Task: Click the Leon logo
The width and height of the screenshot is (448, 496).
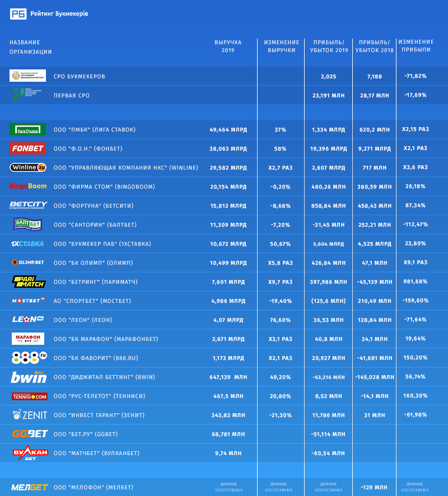Action: (x=28, y=320)
